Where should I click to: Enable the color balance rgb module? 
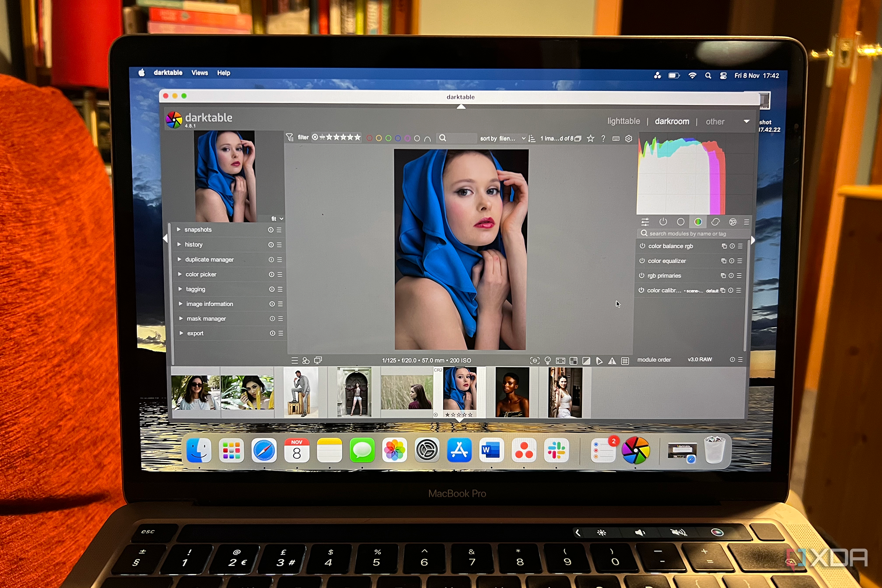pyautogui.click(x=642, y=246)
